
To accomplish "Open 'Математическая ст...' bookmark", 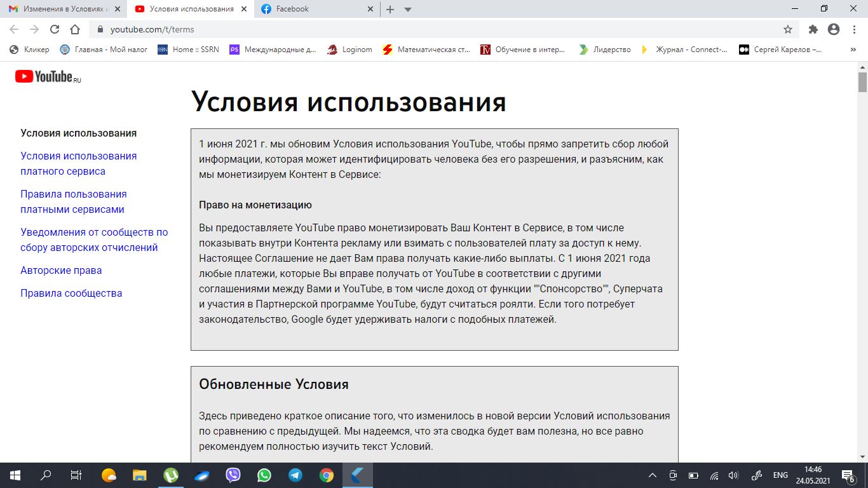I will (426, 50).
